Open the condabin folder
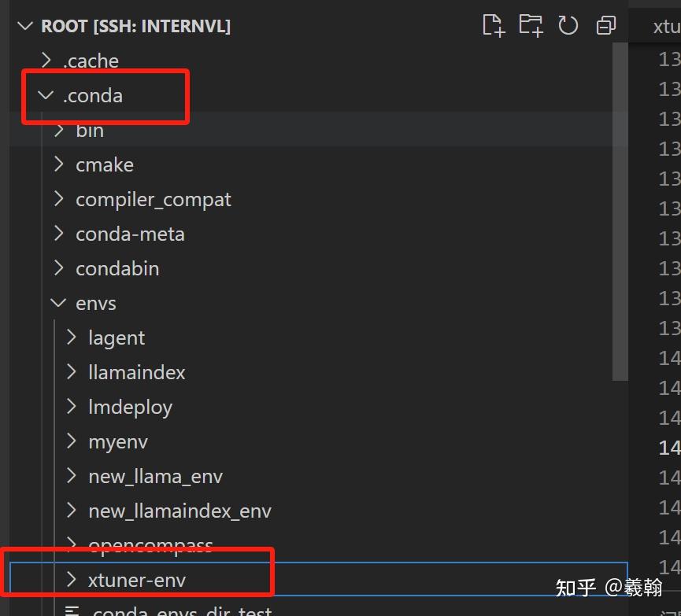 117,268
